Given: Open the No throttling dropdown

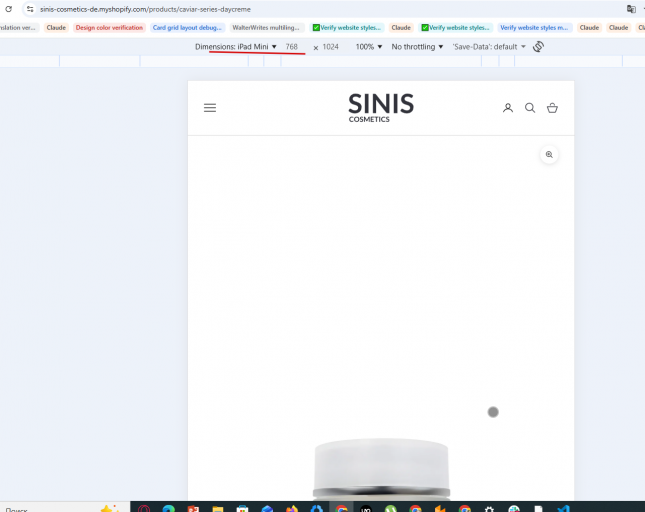Looking at the screenshot, I should tap(417, 47).
